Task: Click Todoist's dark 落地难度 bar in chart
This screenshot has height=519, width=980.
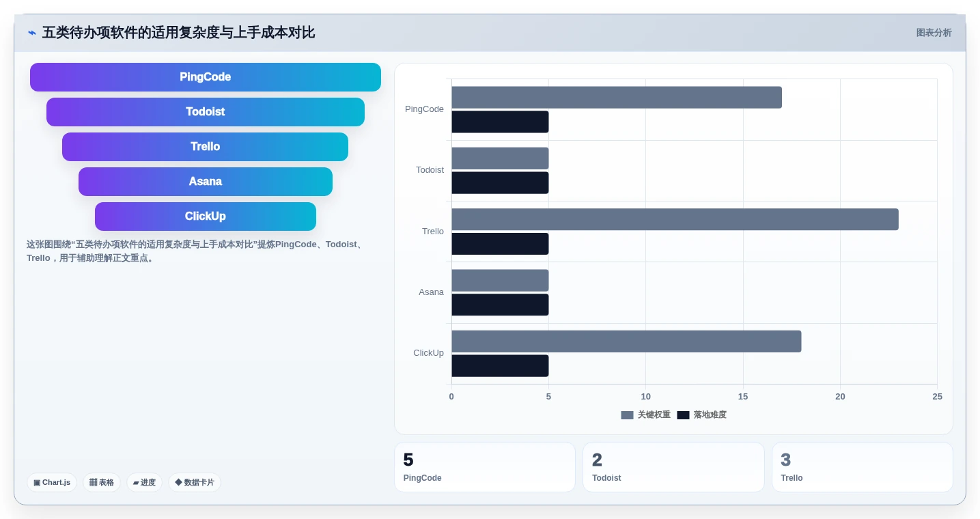Action: 500,183
